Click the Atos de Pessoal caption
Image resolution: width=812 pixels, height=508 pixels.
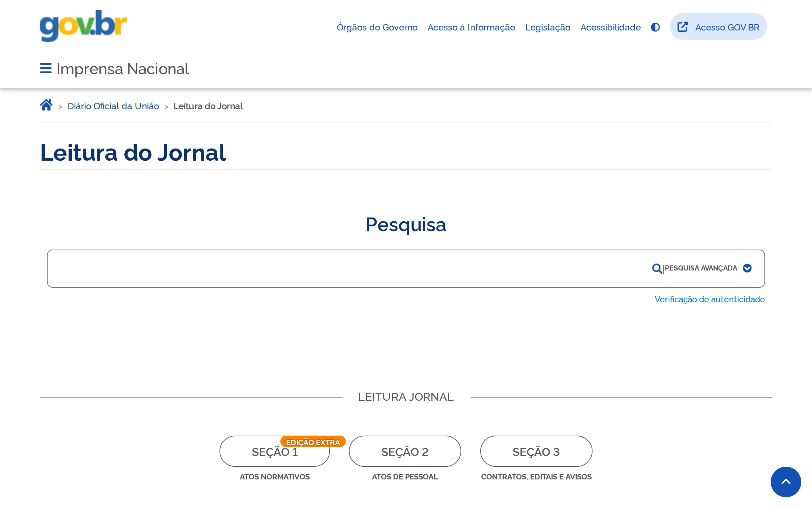(405, 477)
